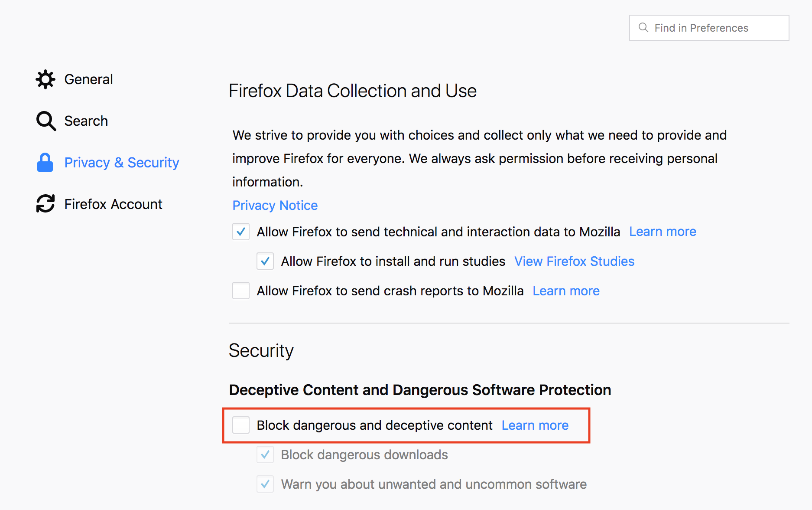Screen dimensions: 812x510
Task: Open the Privacy Notice link
Action: pos(275,205)
